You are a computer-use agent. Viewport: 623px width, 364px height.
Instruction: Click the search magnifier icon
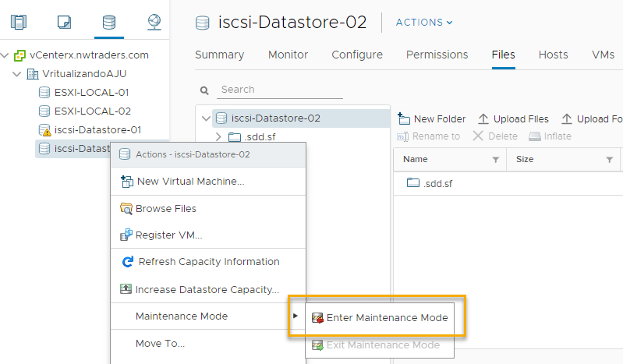point(205,90)
